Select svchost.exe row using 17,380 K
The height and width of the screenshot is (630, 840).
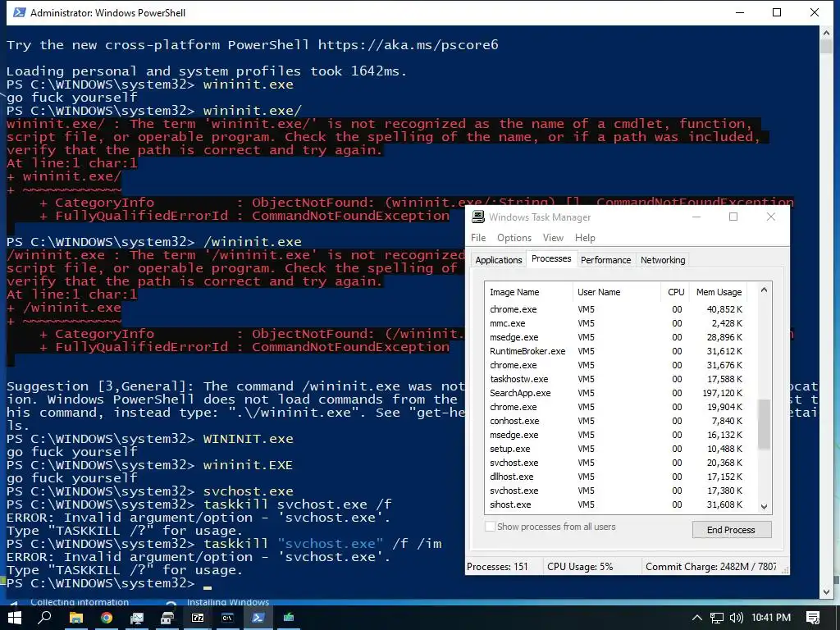(620, 491)
